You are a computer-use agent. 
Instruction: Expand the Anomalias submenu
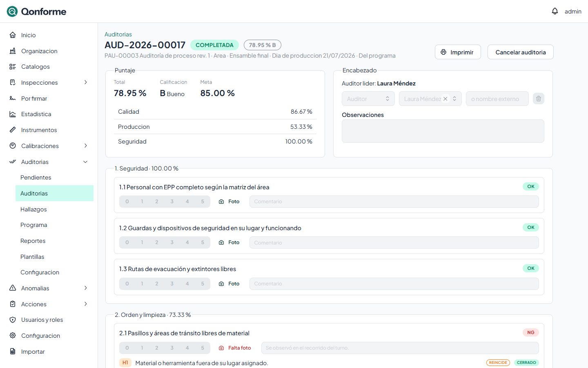(86, 288)
